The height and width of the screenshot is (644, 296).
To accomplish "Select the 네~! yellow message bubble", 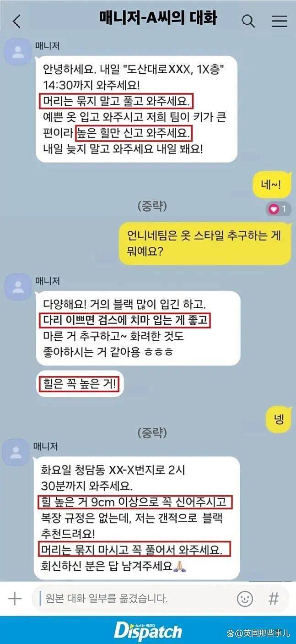I will [272, 186].
